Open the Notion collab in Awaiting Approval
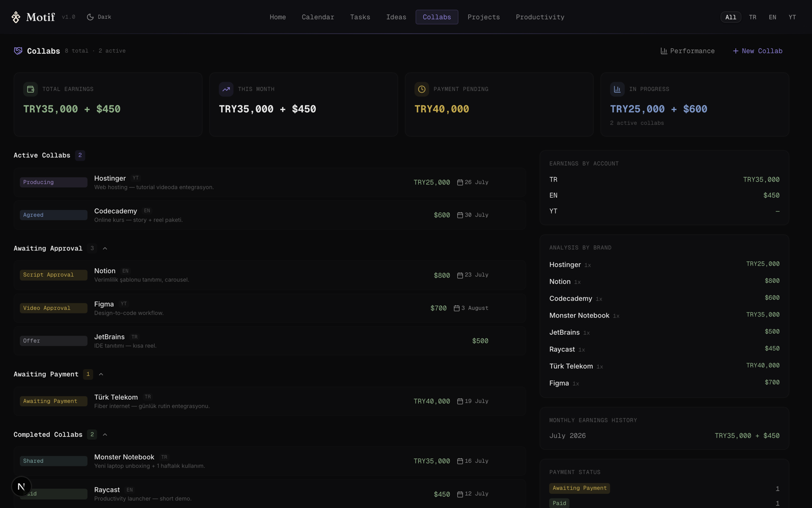The width and height of the screenshot is (812, 508). tap(269, 275)
